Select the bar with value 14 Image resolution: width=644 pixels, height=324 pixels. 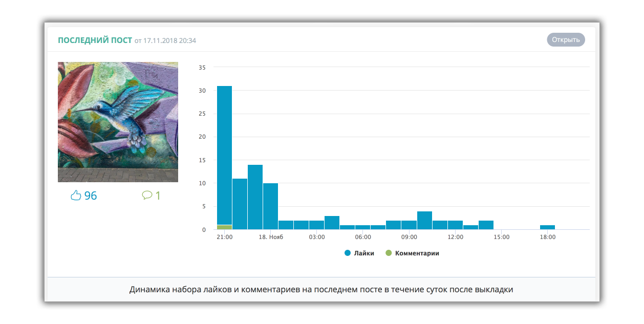(x=255, y=197)
